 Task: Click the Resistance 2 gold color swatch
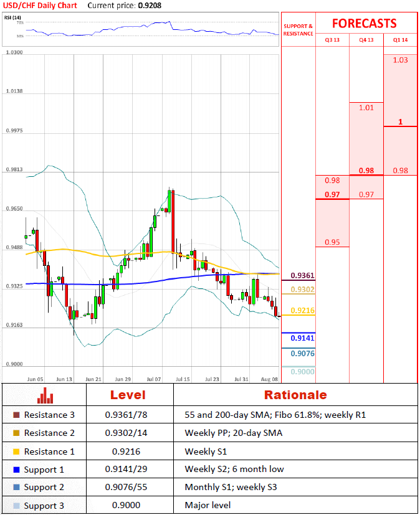click(16, 433)
